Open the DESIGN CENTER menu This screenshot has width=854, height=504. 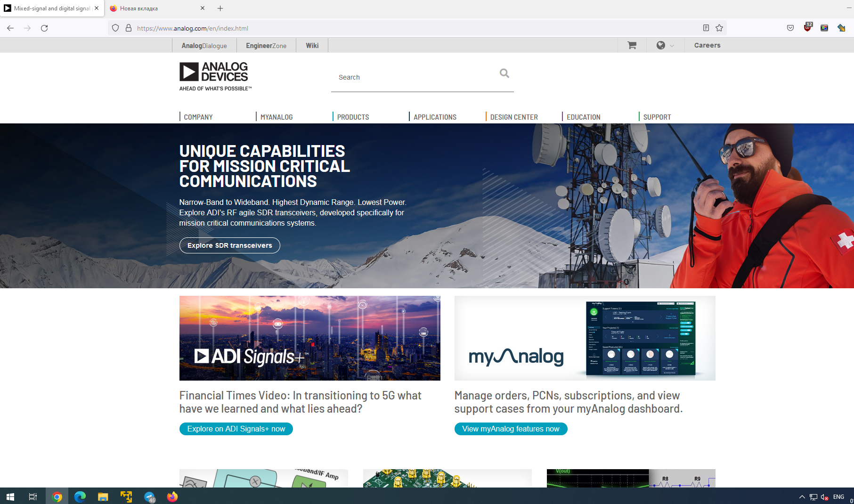(514, 117)
